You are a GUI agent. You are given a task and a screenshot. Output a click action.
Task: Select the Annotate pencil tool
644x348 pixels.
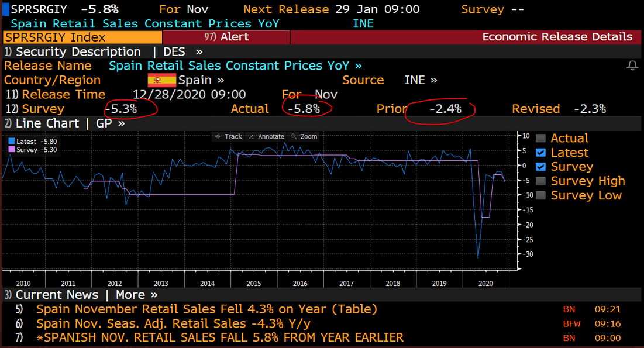[266, 136]
